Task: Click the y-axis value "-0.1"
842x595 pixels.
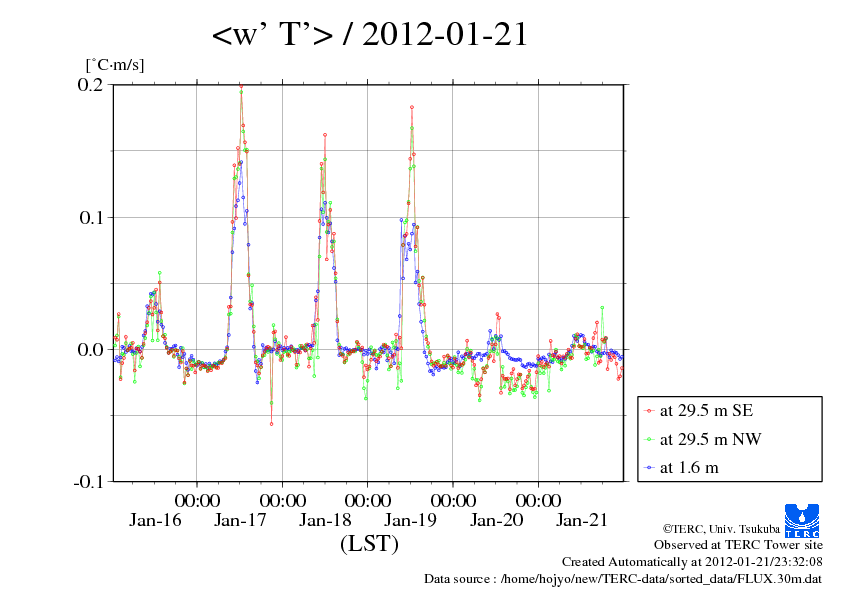Action: click(x=88, y=482)
